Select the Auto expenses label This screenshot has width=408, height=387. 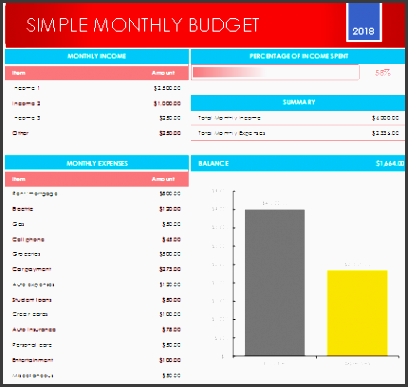(x=33, y=285)
